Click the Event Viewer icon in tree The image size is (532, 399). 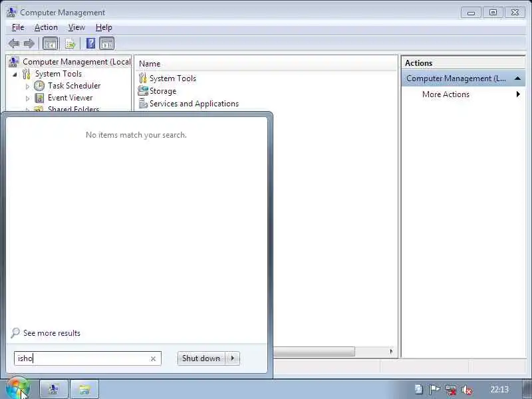(39, 98)
